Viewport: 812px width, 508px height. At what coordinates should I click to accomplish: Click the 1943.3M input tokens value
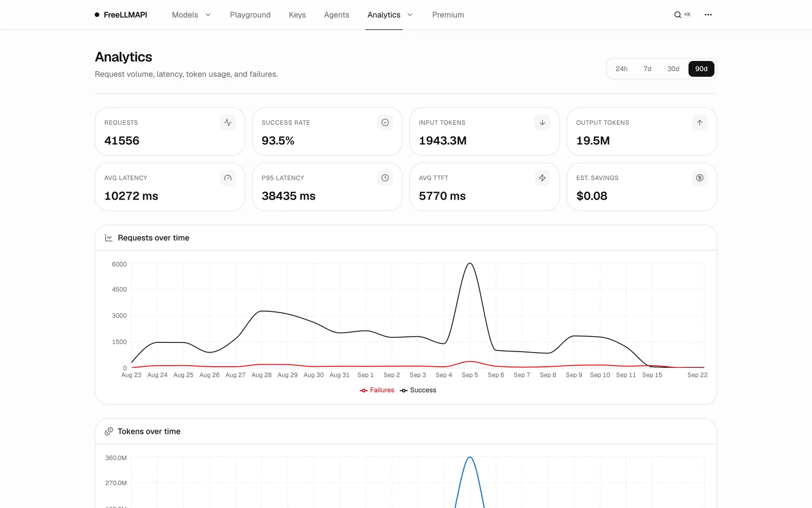[x=443, y=141]
